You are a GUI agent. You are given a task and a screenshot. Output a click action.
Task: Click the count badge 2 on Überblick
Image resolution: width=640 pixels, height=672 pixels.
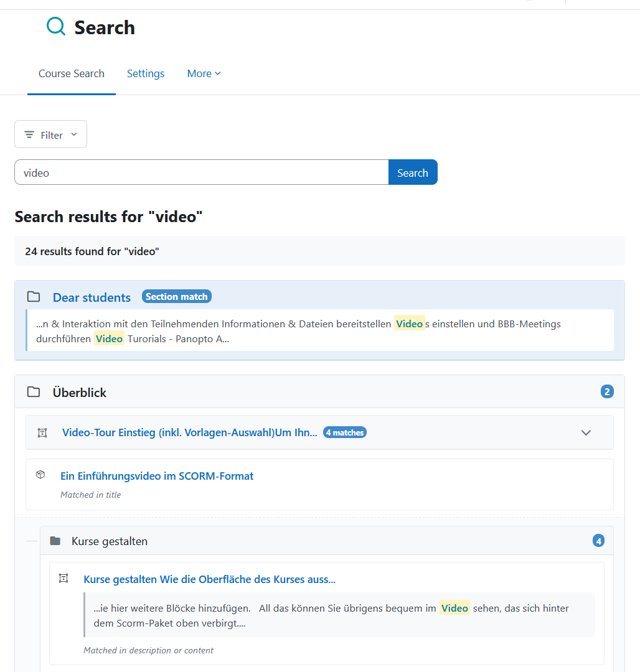click(607, 392)
